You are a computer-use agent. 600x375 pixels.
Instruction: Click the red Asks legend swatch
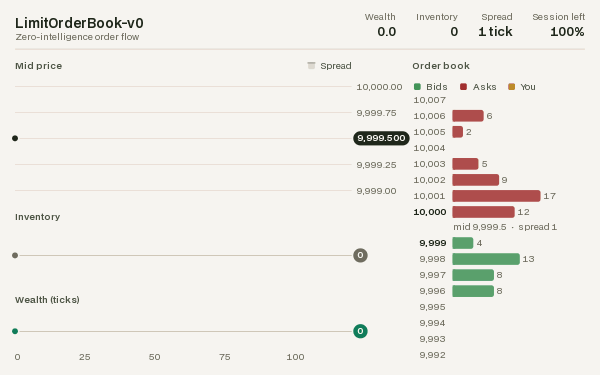(x=463, y=87)
